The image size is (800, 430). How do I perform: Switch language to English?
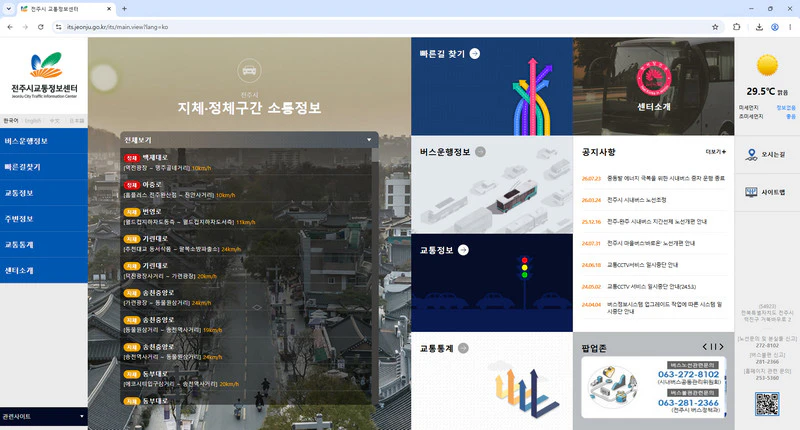tap(33, 121)
